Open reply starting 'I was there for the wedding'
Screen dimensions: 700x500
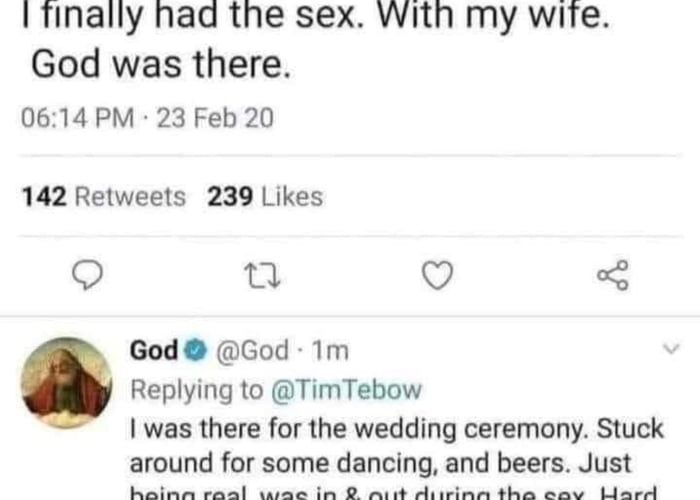[x=396, y=430]
